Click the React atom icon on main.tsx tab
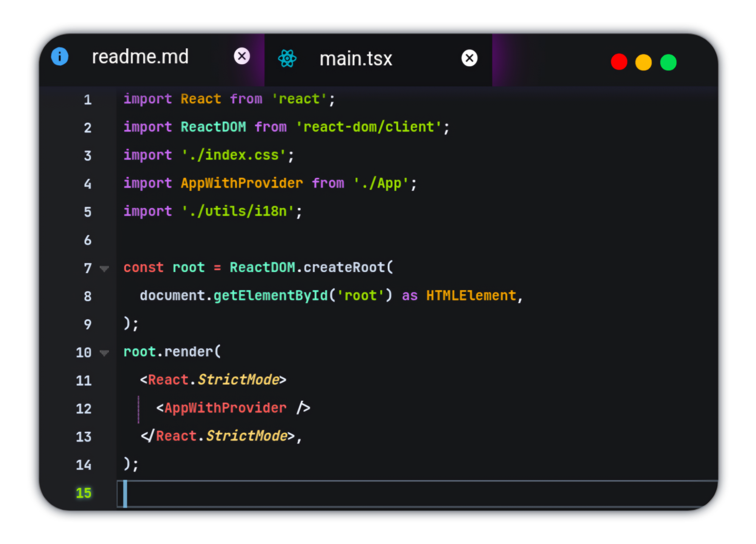 tap(287, 59)
